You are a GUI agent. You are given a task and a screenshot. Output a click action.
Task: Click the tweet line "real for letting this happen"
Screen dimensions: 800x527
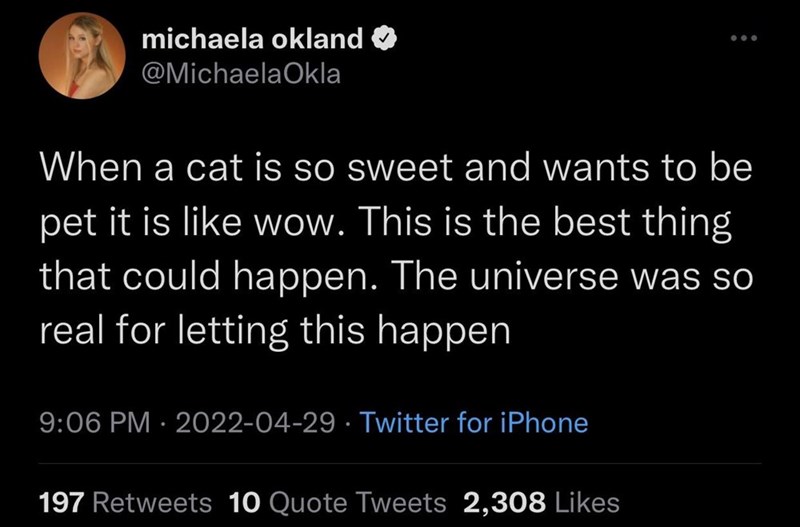pos(274,328)
